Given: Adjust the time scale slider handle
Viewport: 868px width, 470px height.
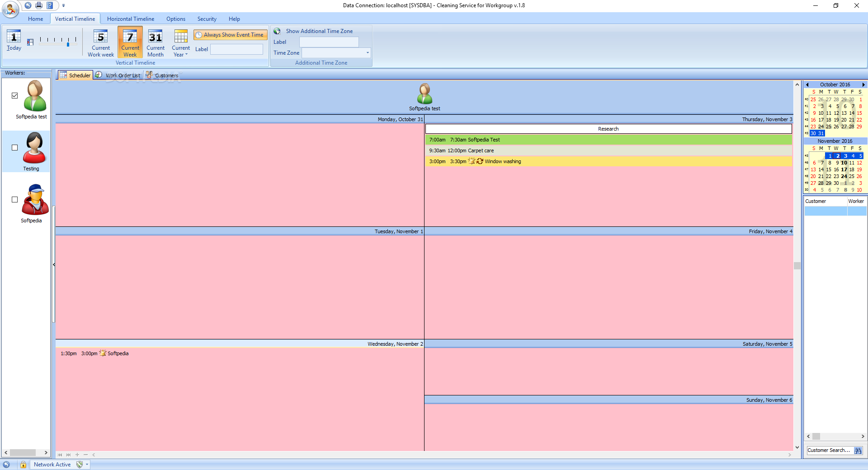Looking at the screenshot, I should pos(68,44).
